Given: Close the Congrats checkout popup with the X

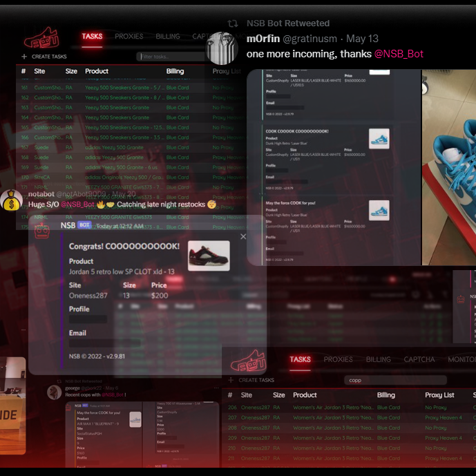Looking at the screenshot, I should [x=242, y=237].
